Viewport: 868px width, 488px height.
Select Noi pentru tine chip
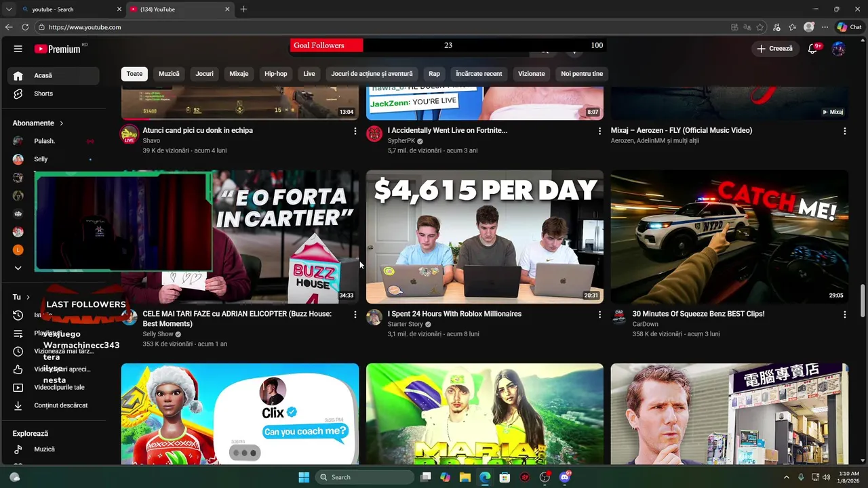click(x=582, y=74)
